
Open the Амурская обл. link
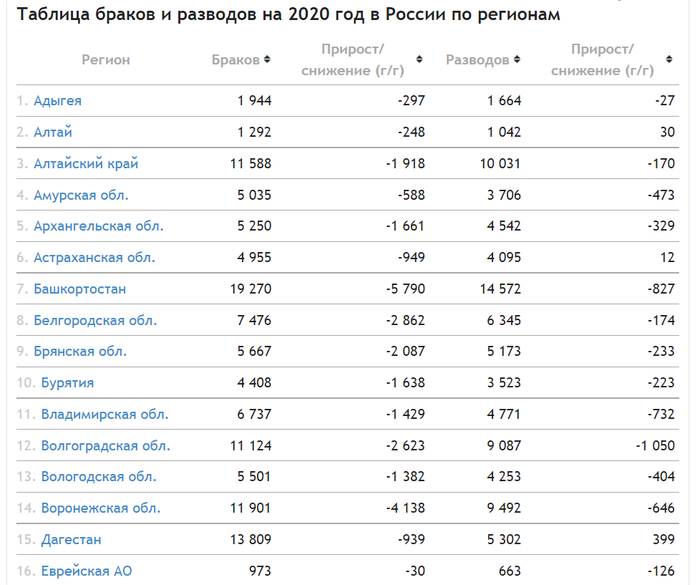tap(81, 195)
